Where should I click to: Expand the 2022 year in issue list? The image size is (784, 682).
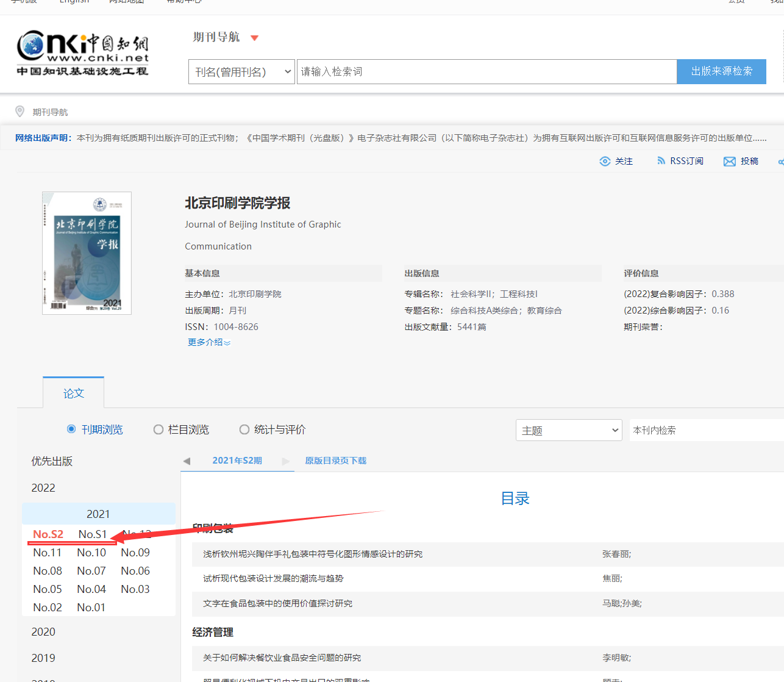43,488
